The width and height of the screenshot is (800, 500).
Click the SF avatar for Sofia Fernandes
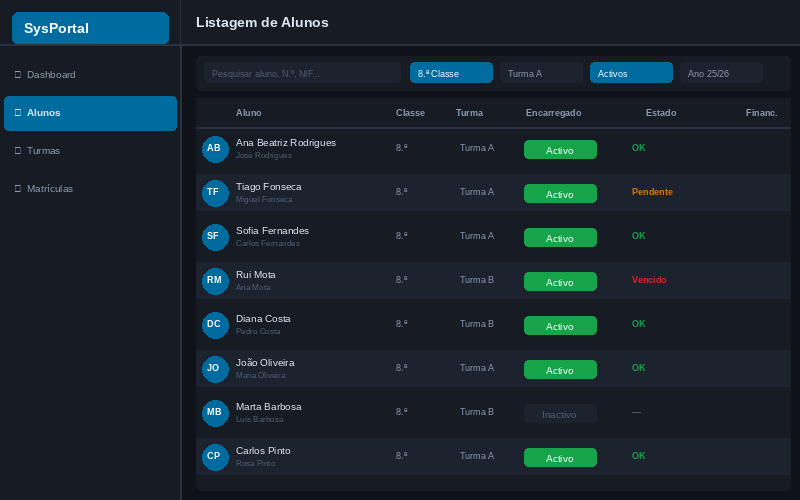click(x=215, y=237)
